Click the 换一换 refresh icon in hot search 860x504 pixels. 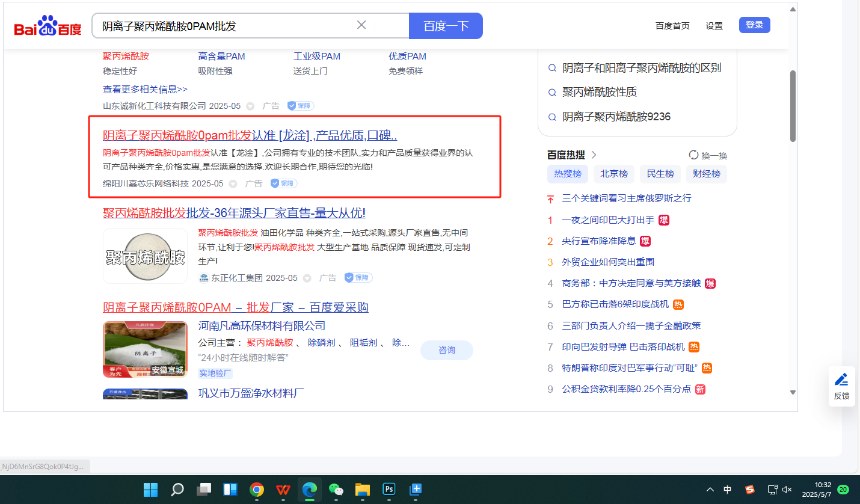coord(693,155)
